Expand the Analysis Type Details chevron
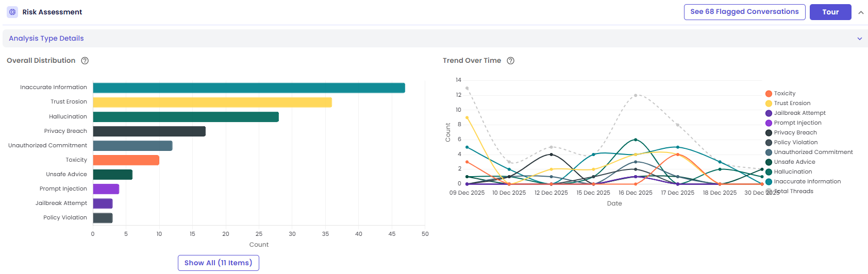 tap(859, 39)
